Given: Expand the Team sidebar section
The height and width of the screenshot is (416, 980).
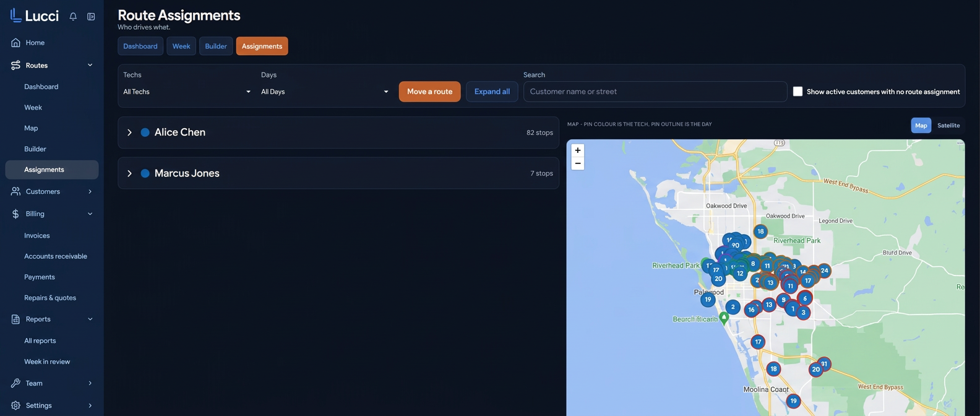Looking at the screenshot, I should click(90, 383).
